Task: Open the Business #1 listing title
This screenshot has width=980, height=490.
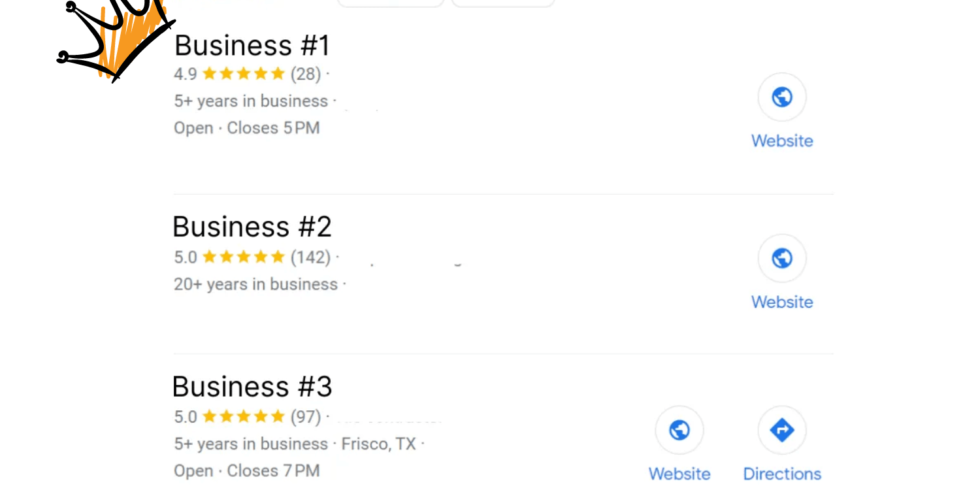Action: pos(252,44)
